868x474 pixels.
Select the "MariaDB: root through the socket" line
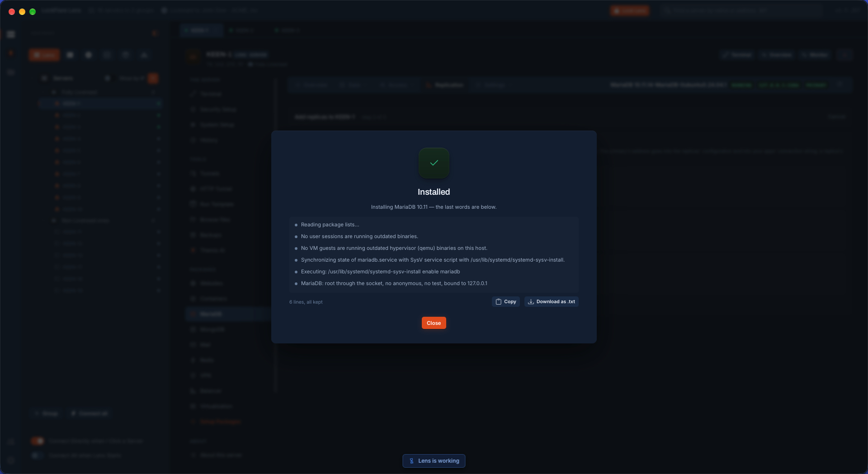point(394,283)
